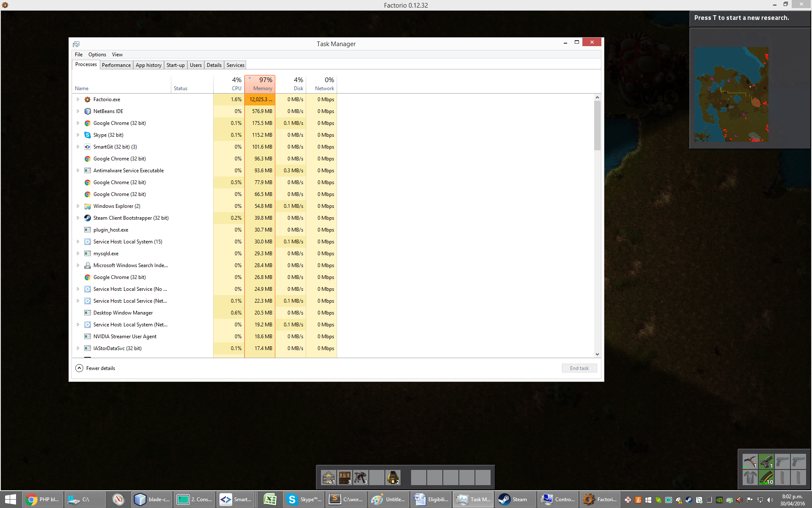Switch to Steam taskbar button
The image size is (812, 508).
tap(516, 500)
